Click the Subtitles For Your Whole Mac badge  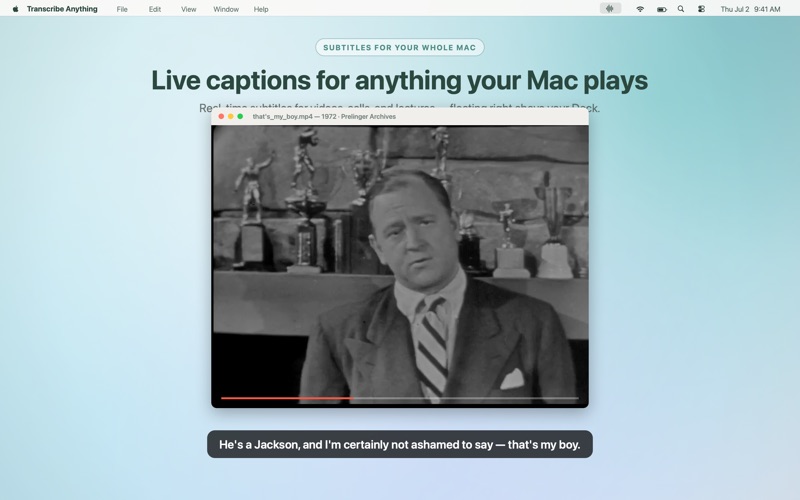pos(399,47)
